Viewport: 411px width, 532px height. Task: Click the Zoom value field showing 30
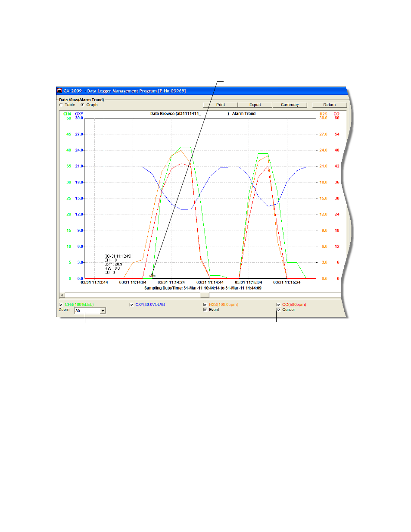tap(87, 311)
